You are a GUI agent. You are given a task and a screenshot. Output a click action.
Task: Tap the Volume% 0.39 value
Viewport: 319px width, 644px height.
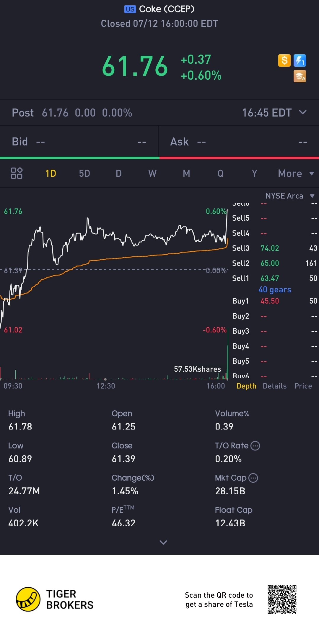[224, 426]
